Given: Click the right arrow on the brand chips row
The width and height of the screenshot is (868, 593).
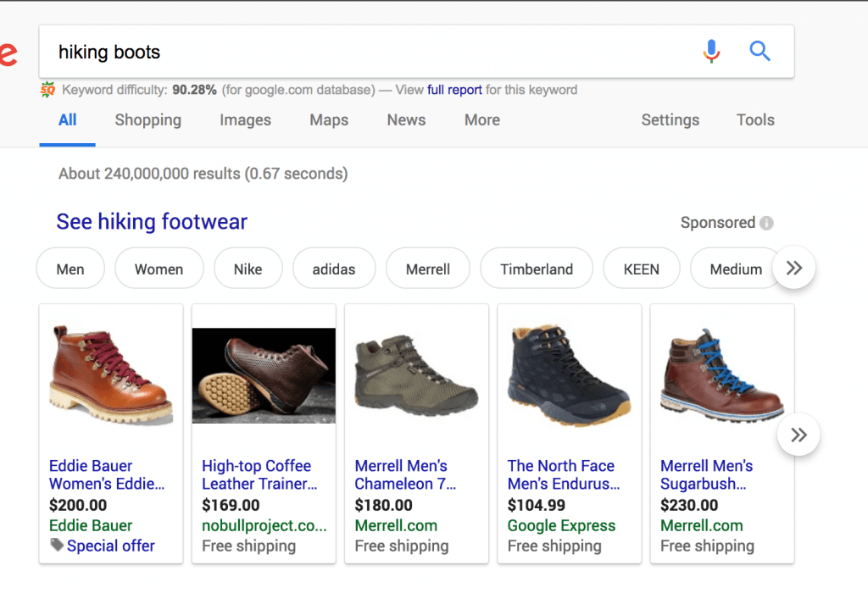Looking at the screenshot, I should (x=793, y=268).
